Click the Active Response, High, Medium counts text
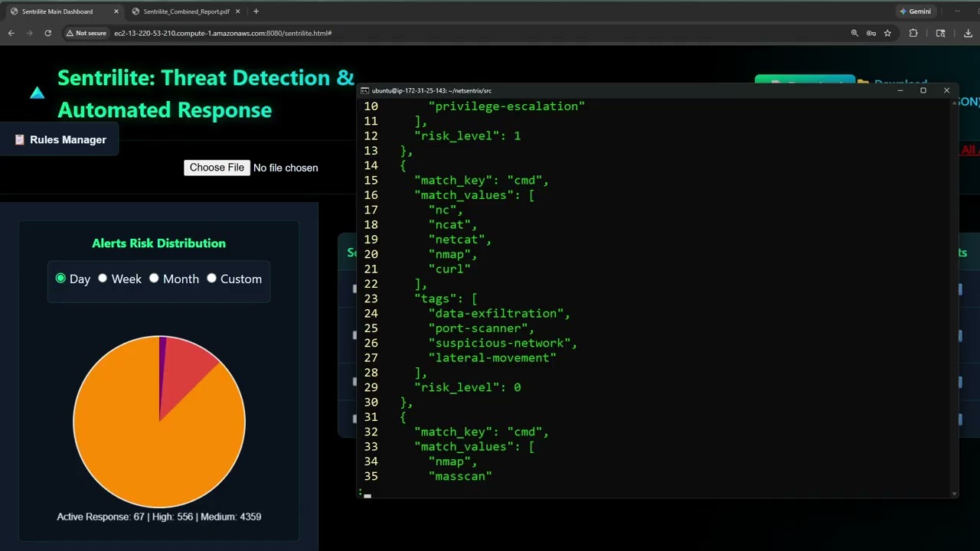Screen dimensions: 980x551 tap(158, 517)
